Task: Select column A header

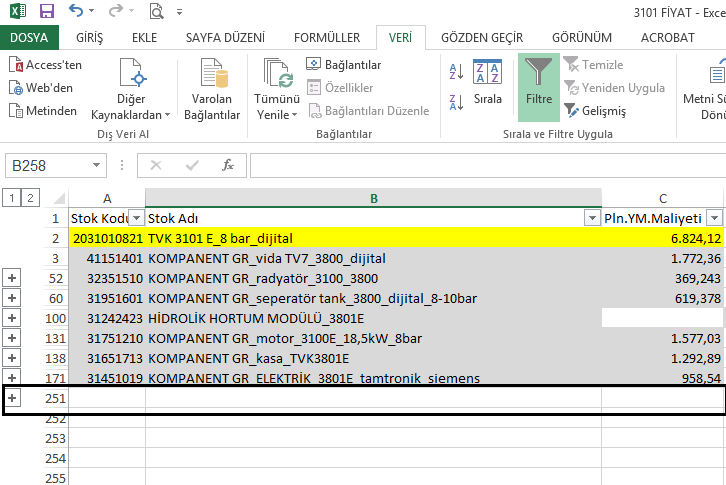Action: [107, 199]
